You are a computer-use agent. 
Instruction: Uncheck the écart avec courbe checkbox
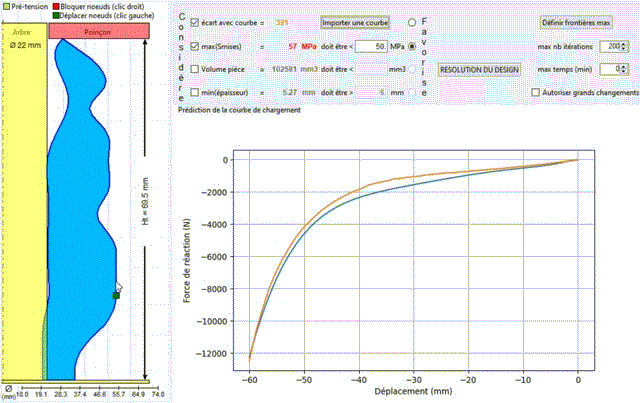(x=195, y=21)
